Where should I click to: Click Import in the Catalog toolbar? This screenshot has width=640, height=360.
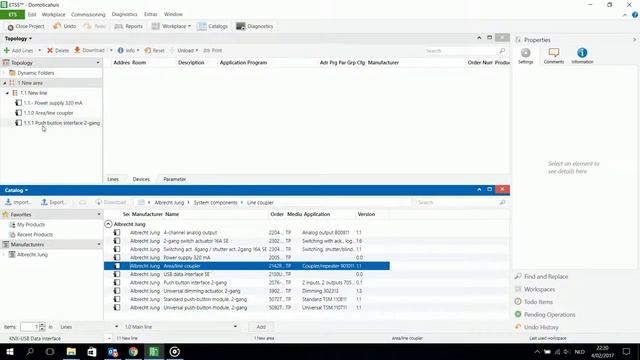[18, 202]
